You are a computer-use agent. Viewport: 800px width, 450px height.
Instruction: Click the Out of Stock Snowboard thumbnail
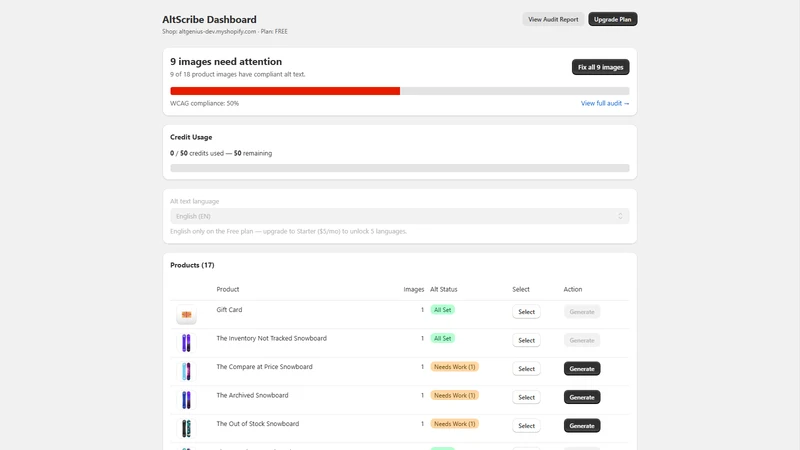tap(186, 429)
